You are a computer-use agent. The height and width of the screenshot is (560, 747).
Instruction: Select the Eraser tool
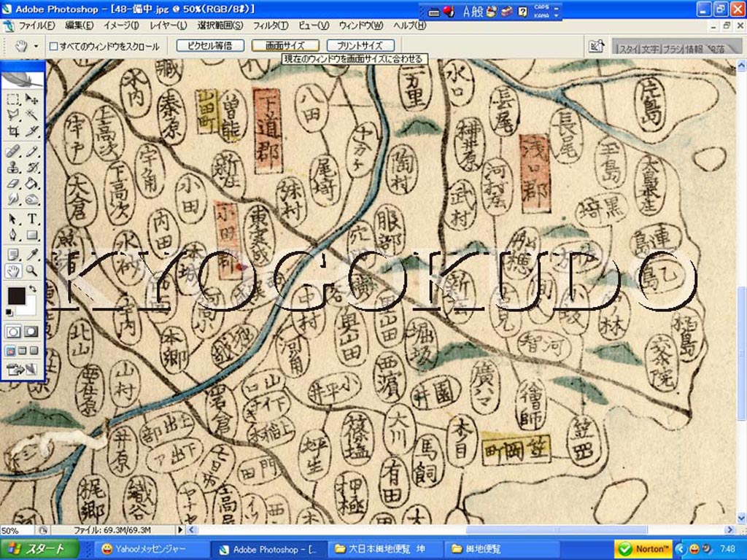point(13,183)
